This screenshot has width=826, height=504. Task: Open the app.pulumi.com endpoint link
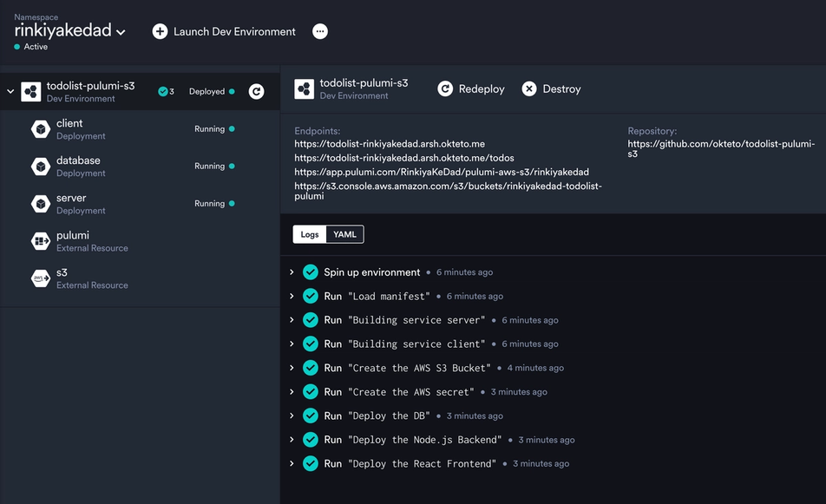tap(441, 172)
